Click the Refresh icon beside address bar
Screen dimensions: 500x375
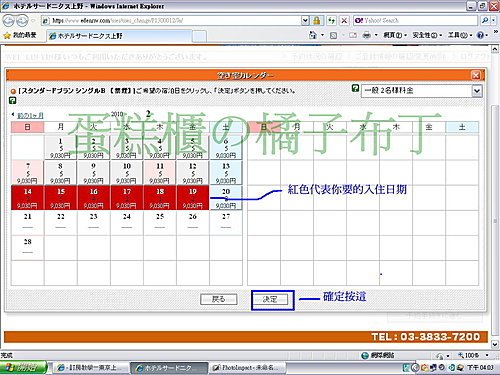[331, 21]
